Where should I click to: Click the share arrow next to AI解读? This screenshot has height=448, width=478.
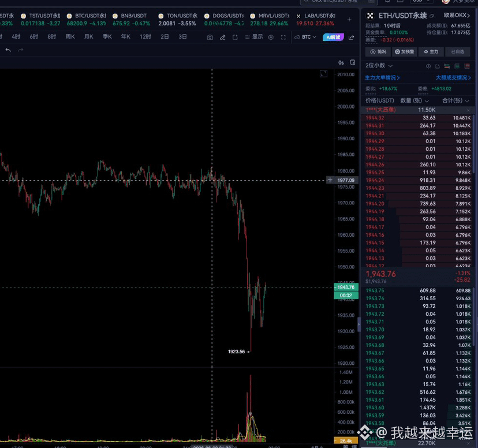click(x=352, y=37)
